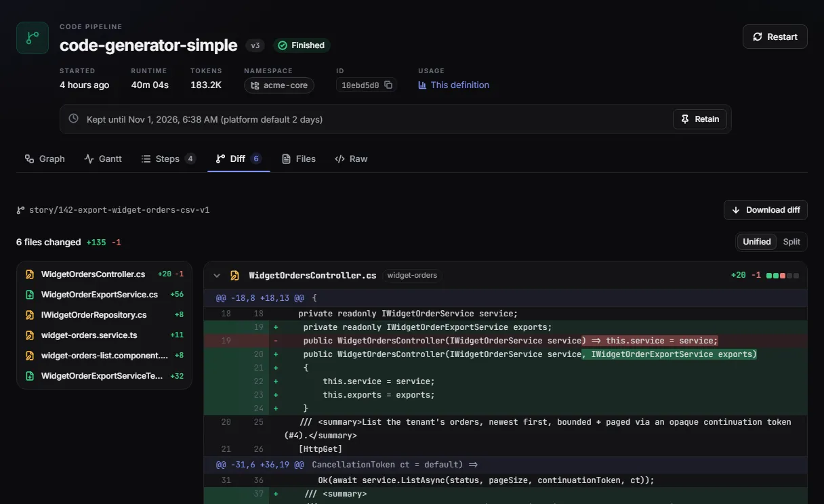Image resolution: width=824 pixels, height=504 pixels.
Task: Click the 183.2K tokens value
Action: pyautogui.click(x=206, y=85)
